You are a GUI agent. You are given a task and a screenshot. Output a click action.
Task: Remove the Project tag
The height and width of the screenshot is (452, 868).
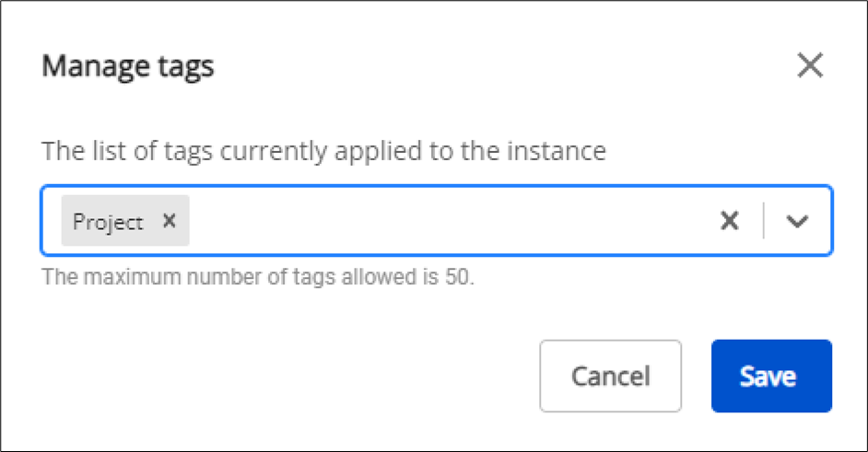(x=169, y=220)
